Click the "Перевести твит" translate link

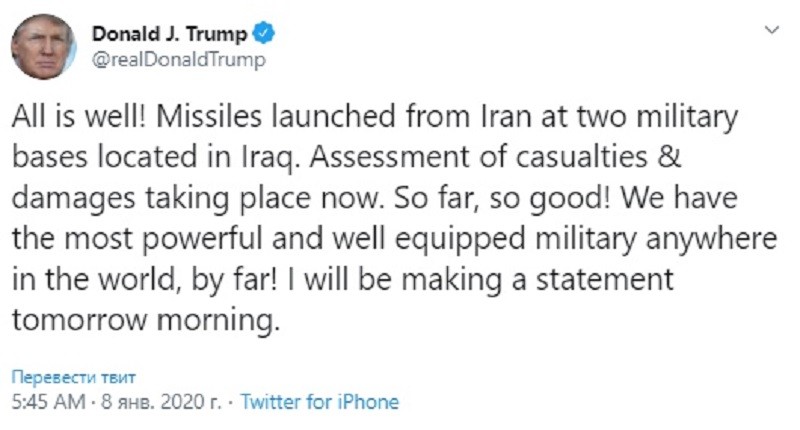click(x=73, y=377)
